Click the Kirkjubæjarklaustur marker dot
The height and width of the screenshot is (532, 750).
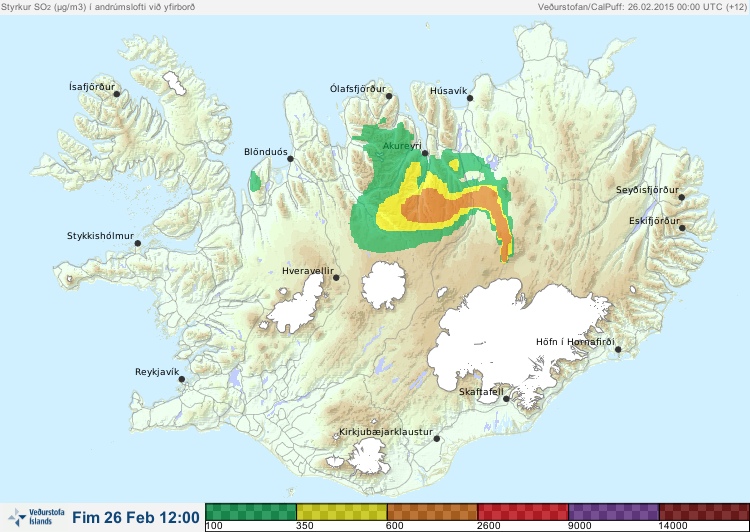[436, 439]
